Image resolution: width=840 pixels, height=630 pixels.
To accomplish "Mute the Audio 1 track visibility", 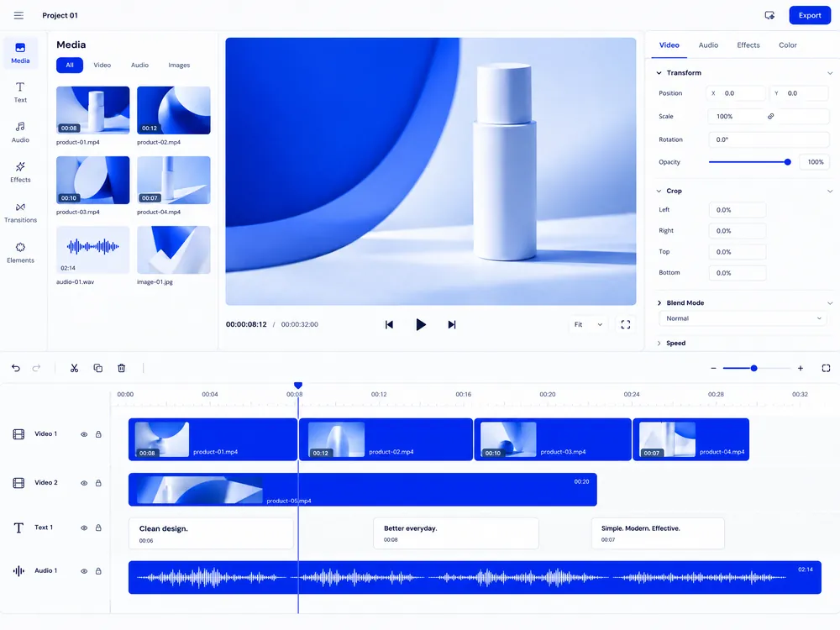I will pos(84,571).
